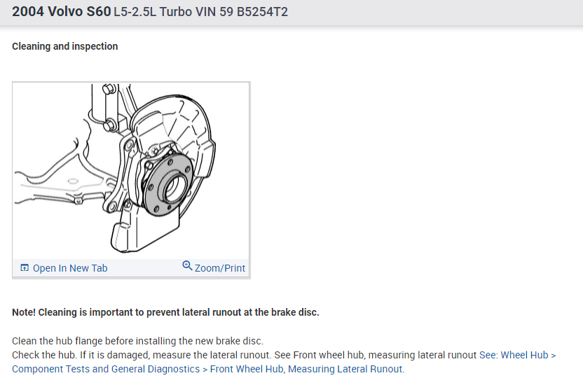Click the Open In New Tab icon

[x=25, y=268]
